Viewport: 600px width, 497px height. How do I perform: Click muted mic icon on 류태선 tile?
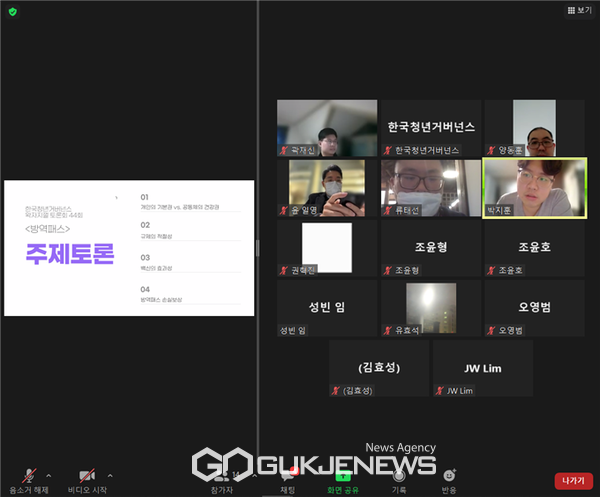click(x=388, y=210)
